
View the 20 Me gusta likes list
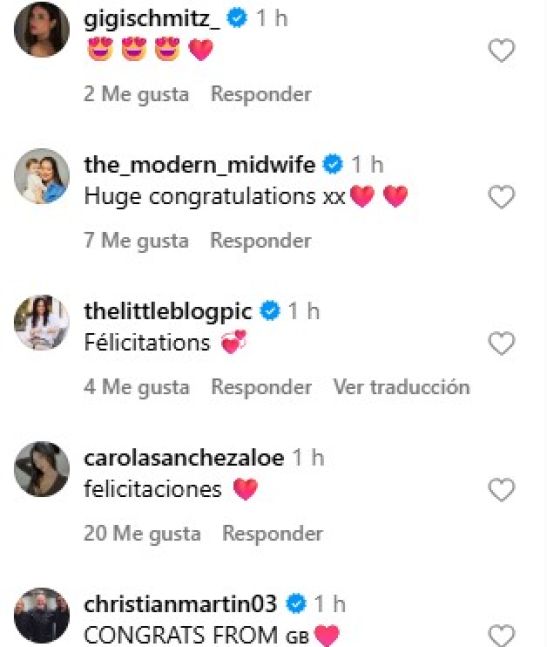[x=142, y=534]
